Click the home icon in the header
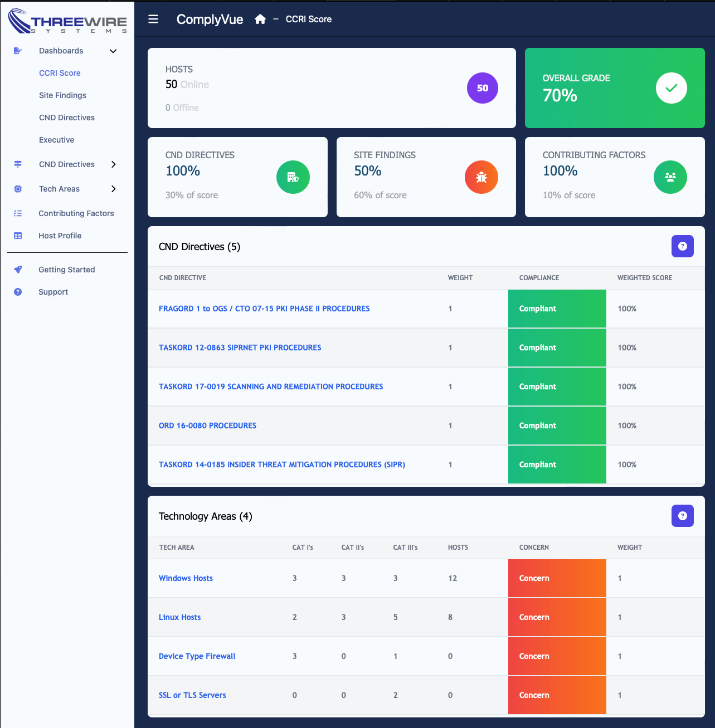This screenshot has width=715, height=728. 260,19
